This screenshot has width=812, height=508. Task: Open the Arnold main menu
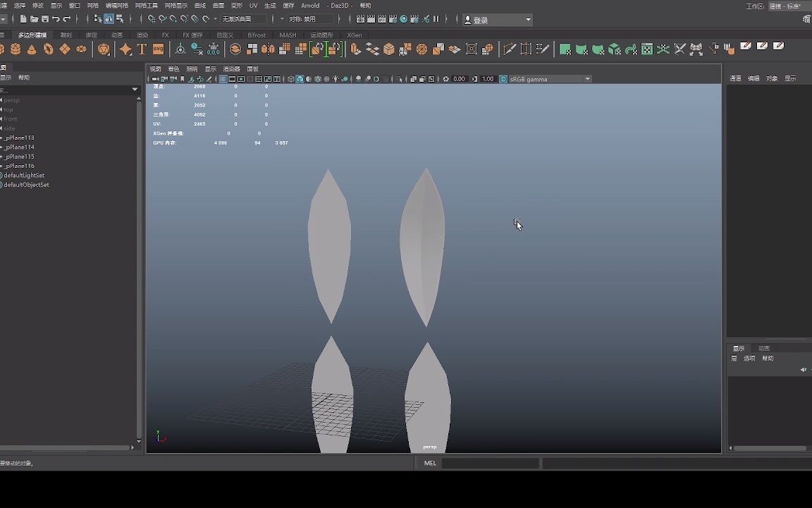[x=310, y=6]
